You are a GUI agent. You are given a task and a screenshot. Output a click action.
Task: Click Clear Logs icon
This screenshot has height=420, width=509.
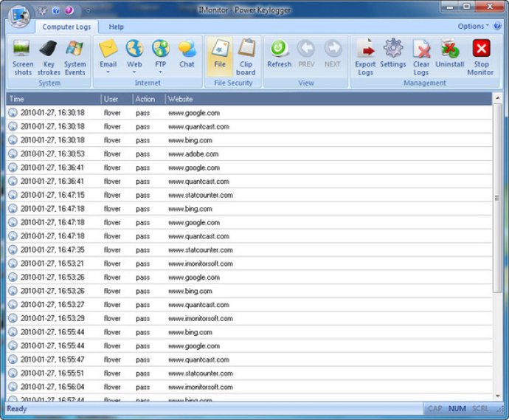(421, 49)
